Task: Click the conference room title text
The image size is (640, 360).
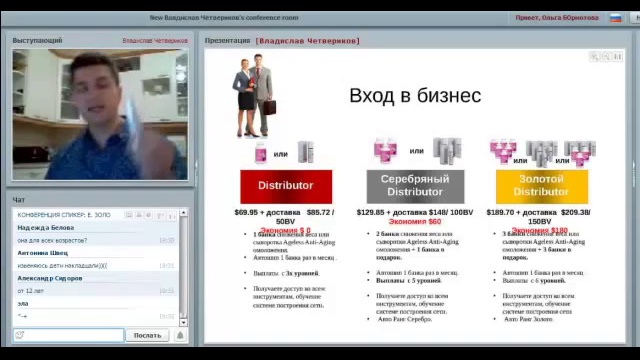Action: tap(224, 18)
